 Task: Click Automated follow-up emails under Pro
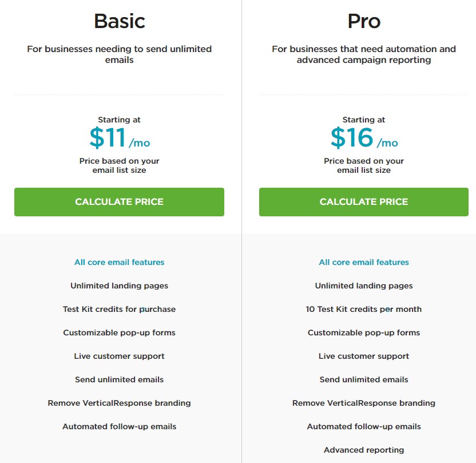[x=364, y=426]
